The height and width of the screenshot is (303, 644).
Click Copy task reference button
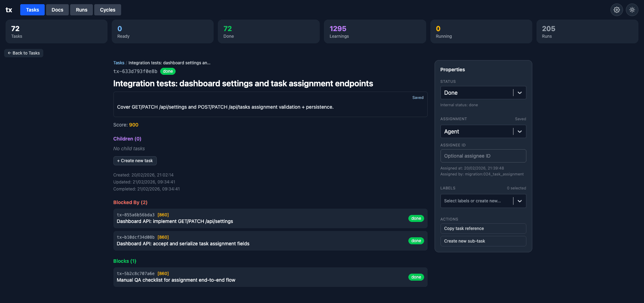483,229
